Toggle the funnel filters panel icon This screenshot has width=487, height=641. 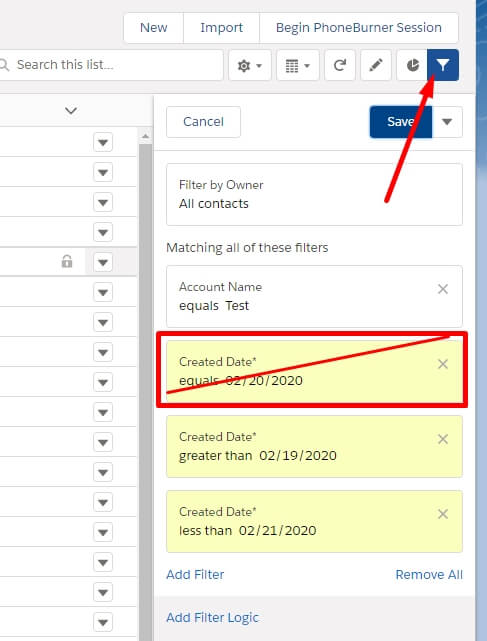tap(443, 65)
